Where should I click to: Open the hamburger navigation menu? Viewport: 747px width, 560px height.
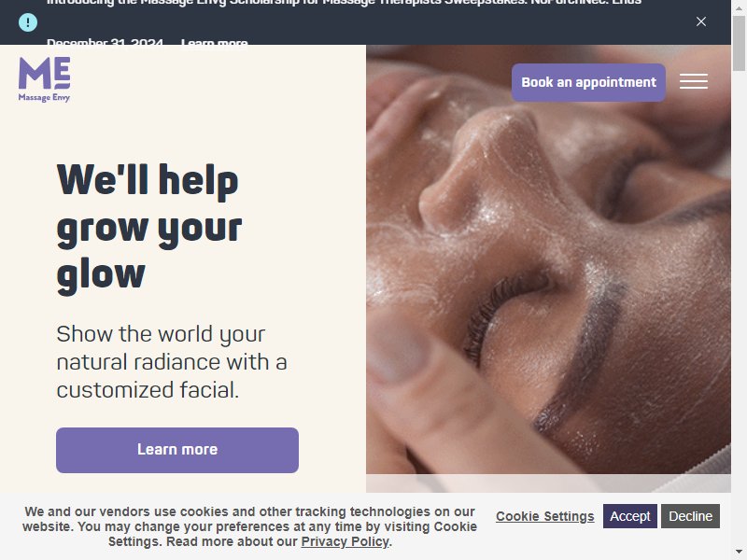click(x=693, y=81)
